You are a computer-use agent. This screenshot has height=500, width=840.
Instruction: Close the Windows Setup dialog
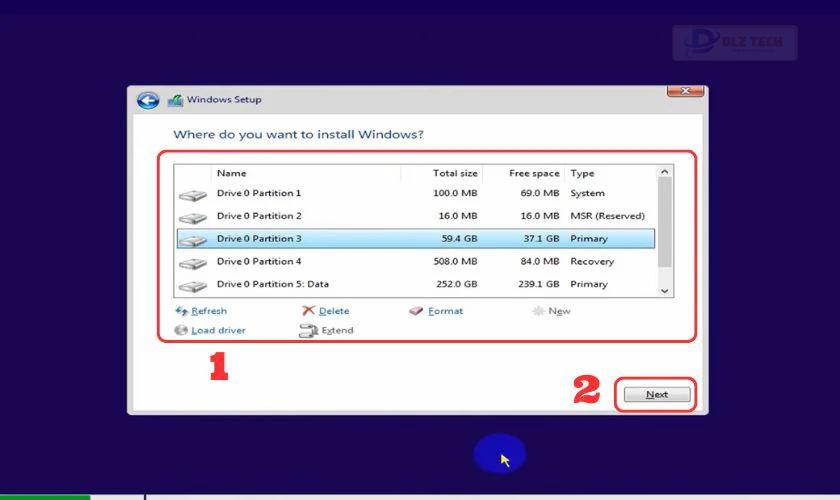pyautogui.click(x=685, y=91)
